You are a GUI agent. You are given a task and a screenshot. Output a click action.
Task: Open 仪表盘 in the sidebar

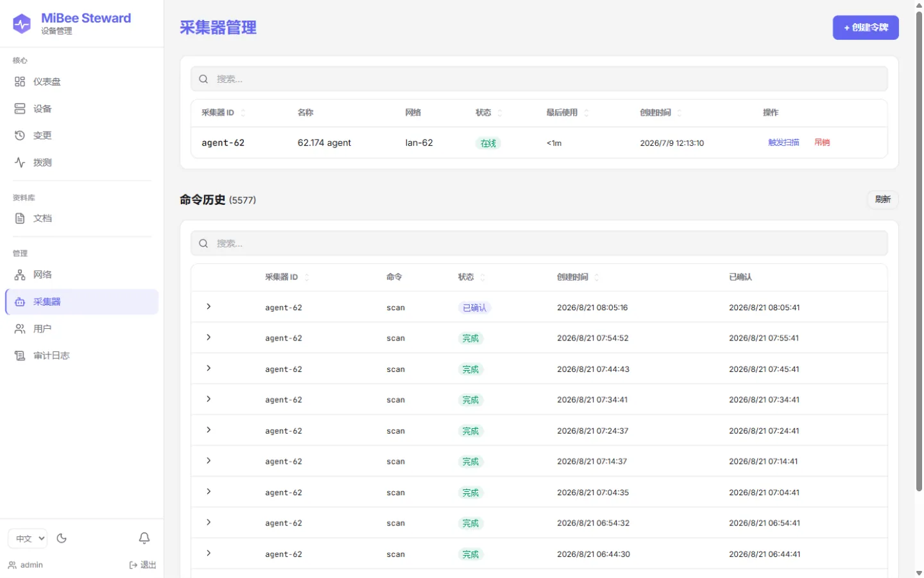tap(81, 82)
